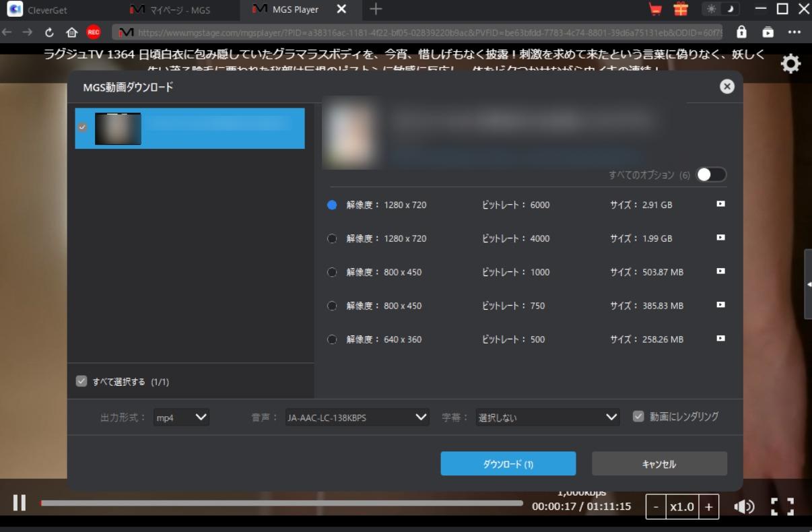
Task: Click video icon on 385.83 MB row
Action: click(x=720, y=304)
